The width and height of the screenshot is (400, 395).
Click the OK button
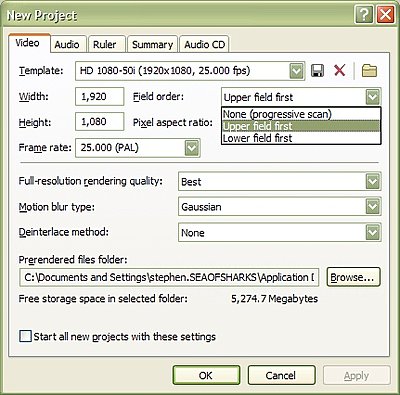[206, 375]
